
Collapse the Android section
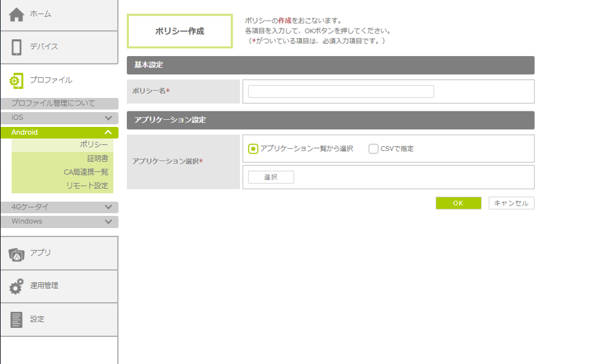(x=108, y=132)
